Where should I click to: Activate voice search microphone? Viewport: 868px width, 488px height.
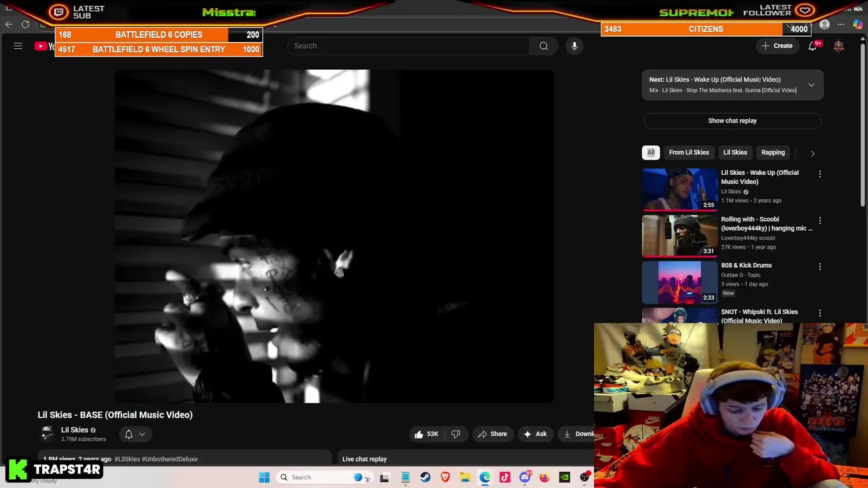(574, 46)
